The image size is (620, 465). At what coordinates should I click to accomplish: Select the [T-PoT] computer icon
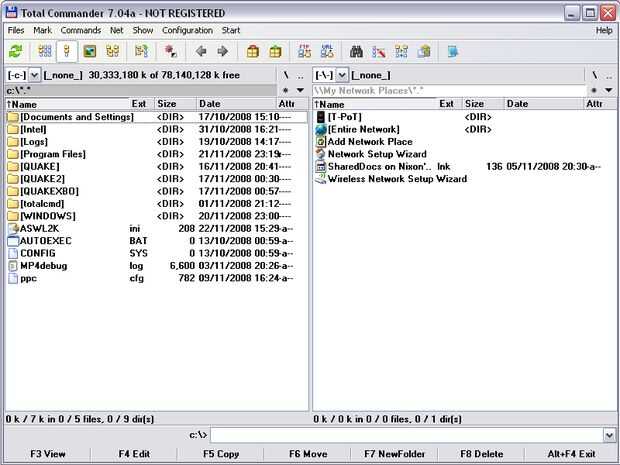coord(321,117)
